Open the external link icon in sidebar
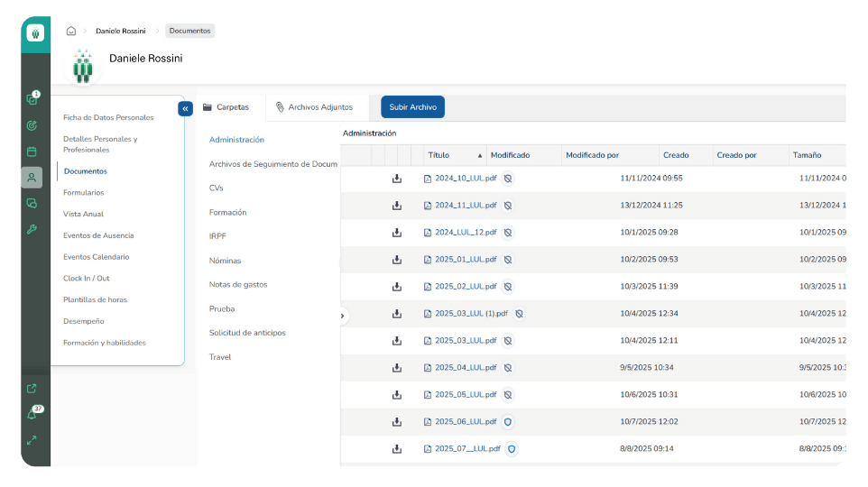Screen dimensions: 868x487 32,389
